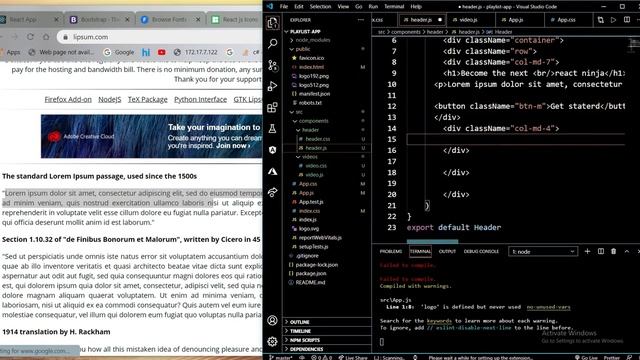Click Prettier in status bar

(x=611, y=357)
